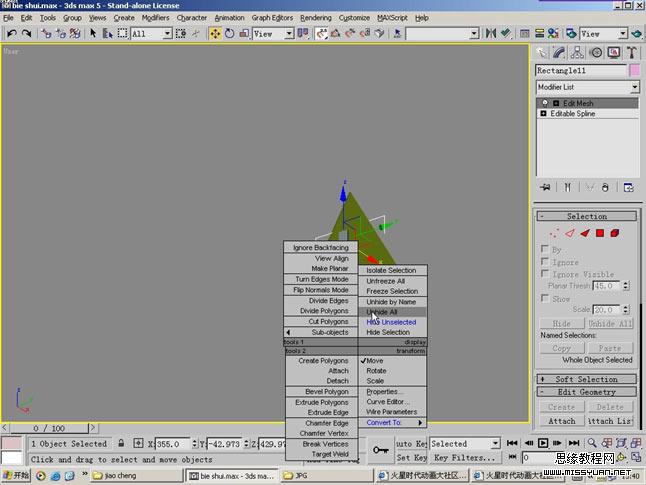Viewport: 646px width, 485px height.
Task: Select Element sub-object level icon
Action: coord(615,233)
